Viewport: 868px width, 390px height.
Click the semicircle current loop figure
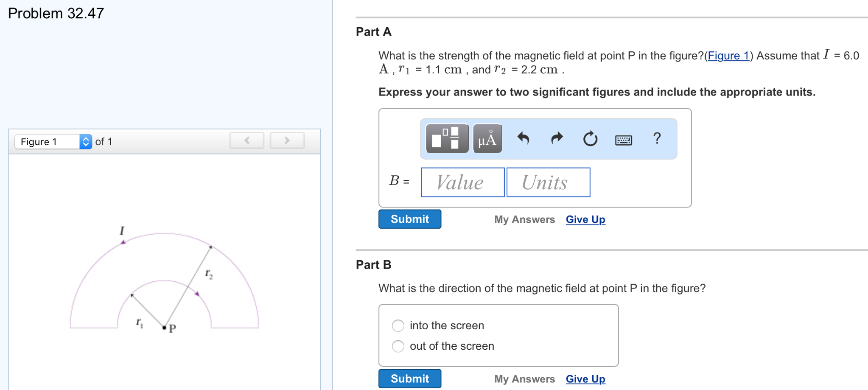click(x=164, y=281)
